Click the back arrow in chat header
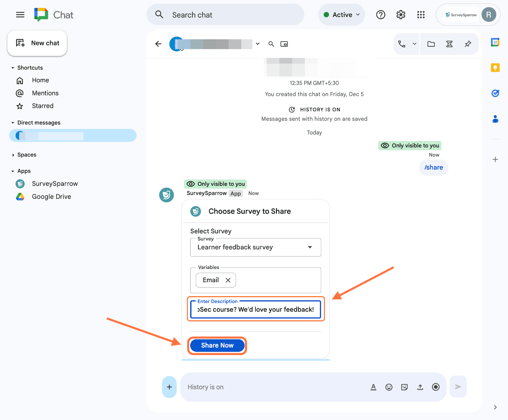 [x=158, y=44]
